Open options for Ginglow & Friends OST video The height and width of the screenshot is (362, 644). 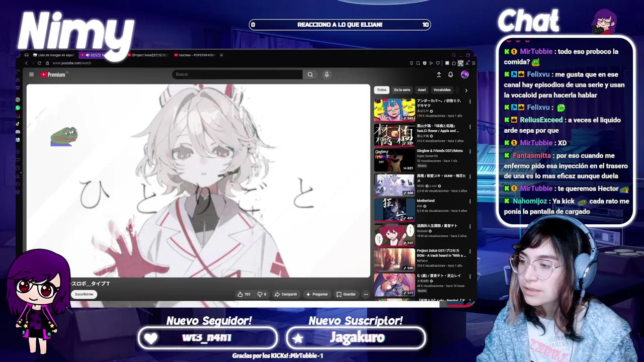pyautogui.click(x=470, y=151)
